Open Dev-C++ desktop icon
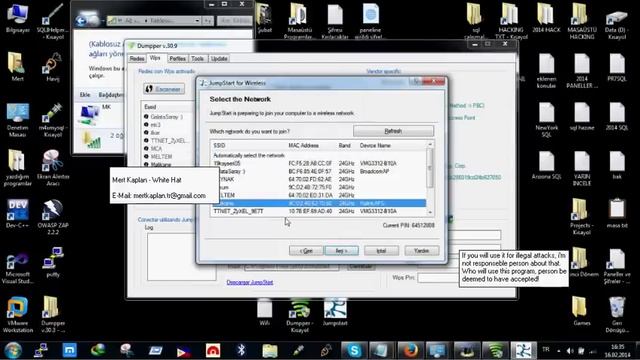640x360 pixels. coord(17,213)
